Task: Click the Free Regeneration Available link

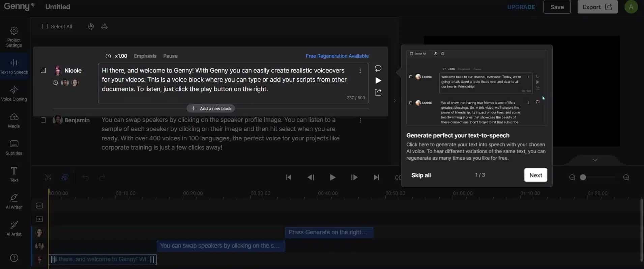Action: (x=337, y=56)
